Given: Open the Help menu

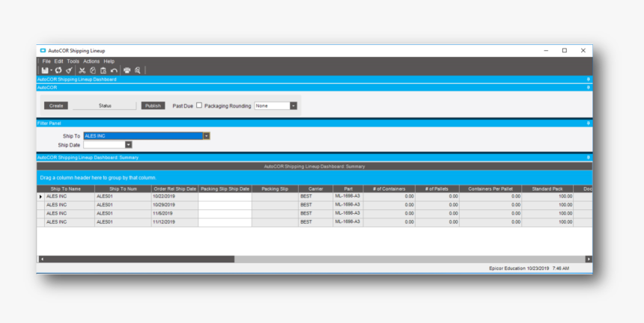Looking at the screenshot, I should click(x=109, y=61).
